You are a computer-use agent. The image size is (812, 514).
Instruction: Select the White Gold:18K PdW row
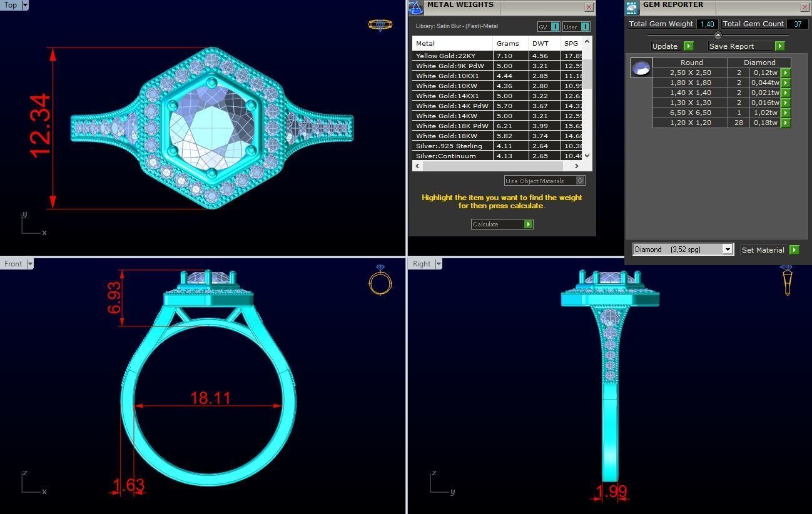pos(497,126)
